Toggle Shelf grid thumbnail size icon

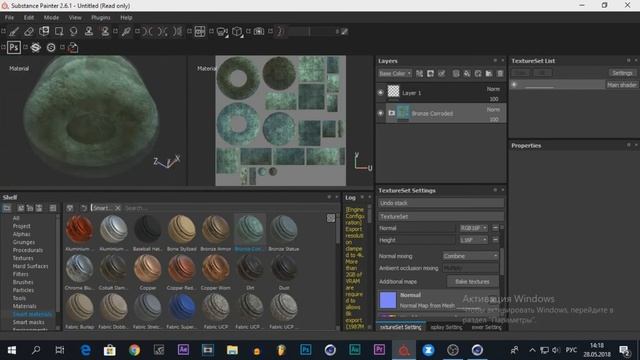pos(331,218)
